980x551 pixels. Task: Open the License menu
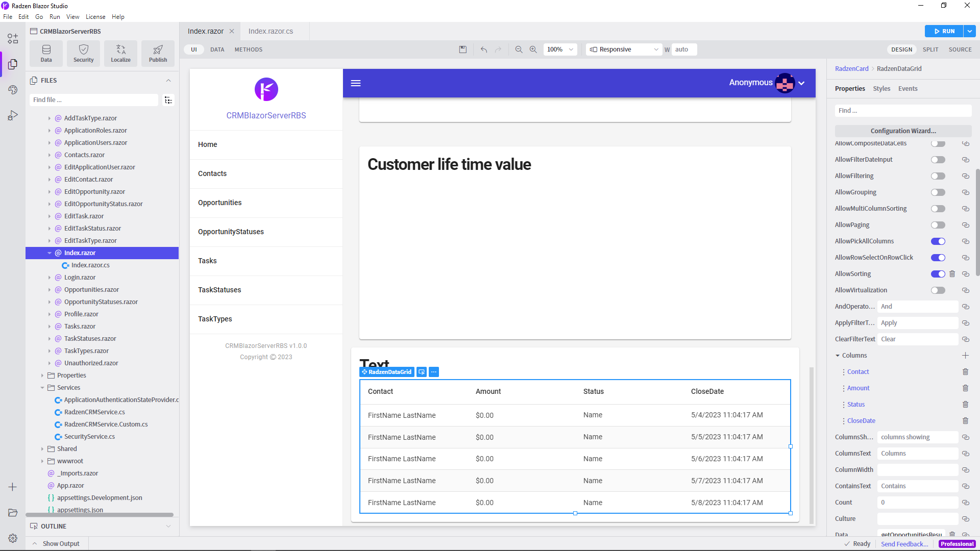tap(95, 17)
